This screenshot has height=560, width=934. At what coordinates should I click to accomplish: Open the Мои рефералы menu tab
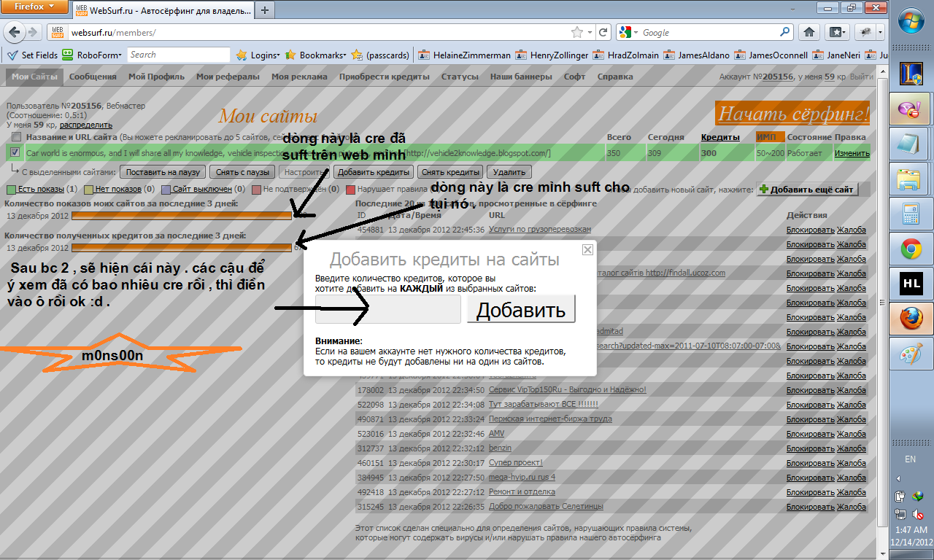click(x=228, y=77)
